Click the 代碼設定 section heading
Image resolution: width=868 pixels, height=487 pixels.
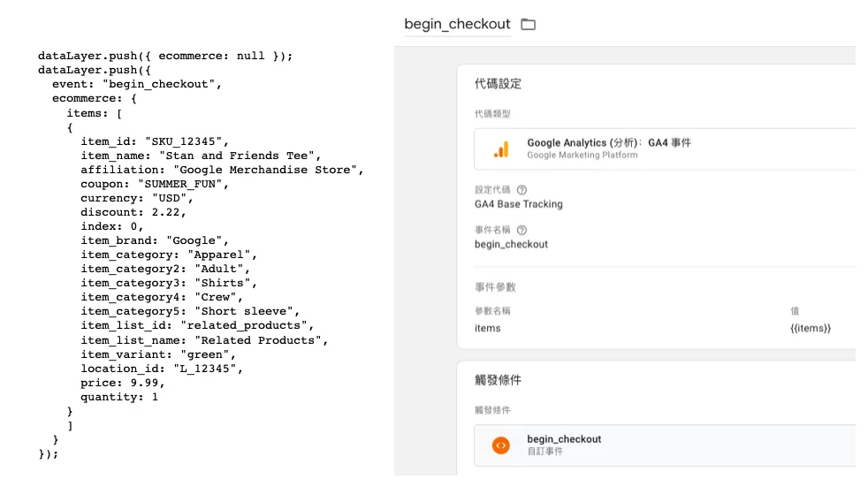pyautogui.click(x=499, y=84)
